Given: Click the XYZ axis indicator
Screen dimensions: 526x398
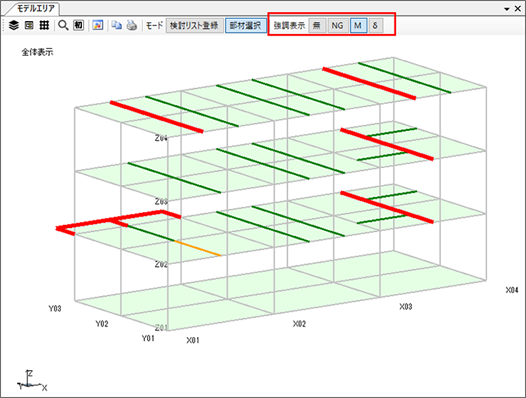Looking at the screenshot, I should (x=32, y=381).
